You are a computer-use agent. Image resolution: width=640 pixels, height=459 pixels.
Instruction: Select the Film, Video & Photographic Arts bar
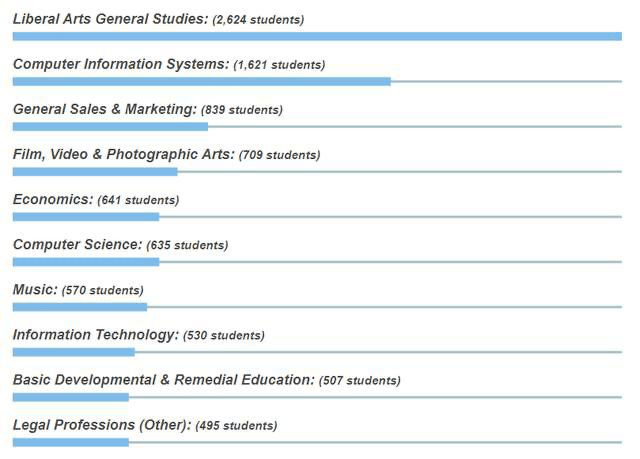(95, 172)
